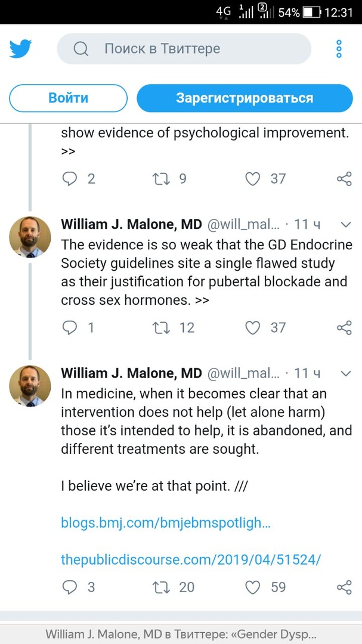This screenshot has height=644, width=362.
Task: Tap the Зарегистрироваться sign-up button
Action: [x=245, y=98]
